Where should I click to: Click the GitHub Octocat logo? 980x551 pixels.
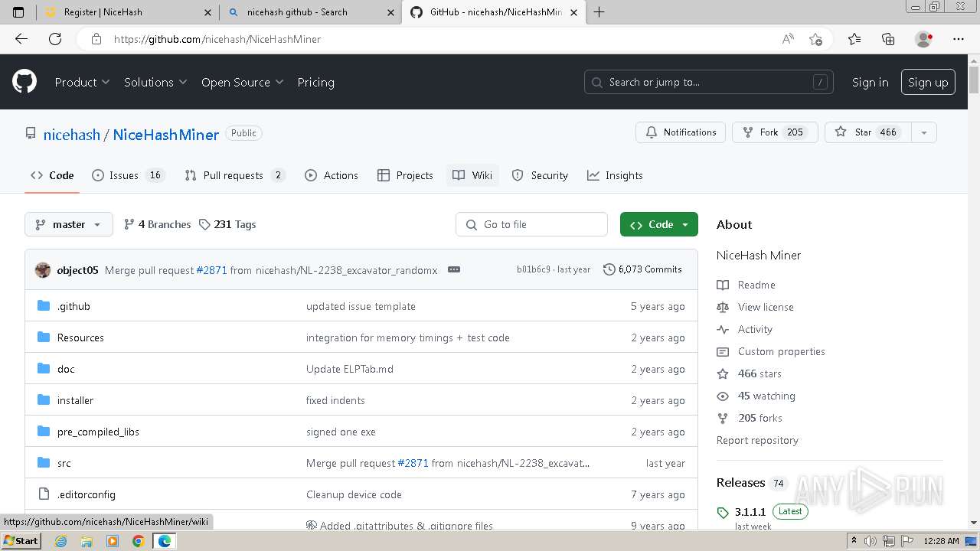point(24,82)
